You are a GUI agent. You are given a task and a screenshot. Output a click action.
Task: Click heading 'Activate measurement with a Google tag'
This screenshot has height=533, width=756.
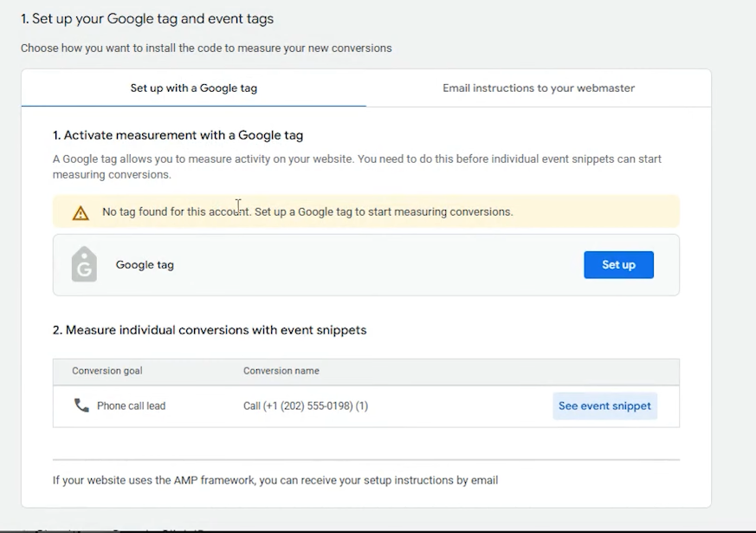[178, 135]
